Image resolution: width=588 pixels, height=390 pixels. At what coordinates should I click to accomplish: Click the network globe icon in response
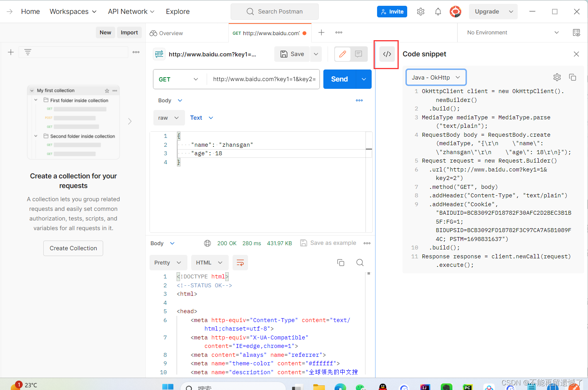[207, 243]
